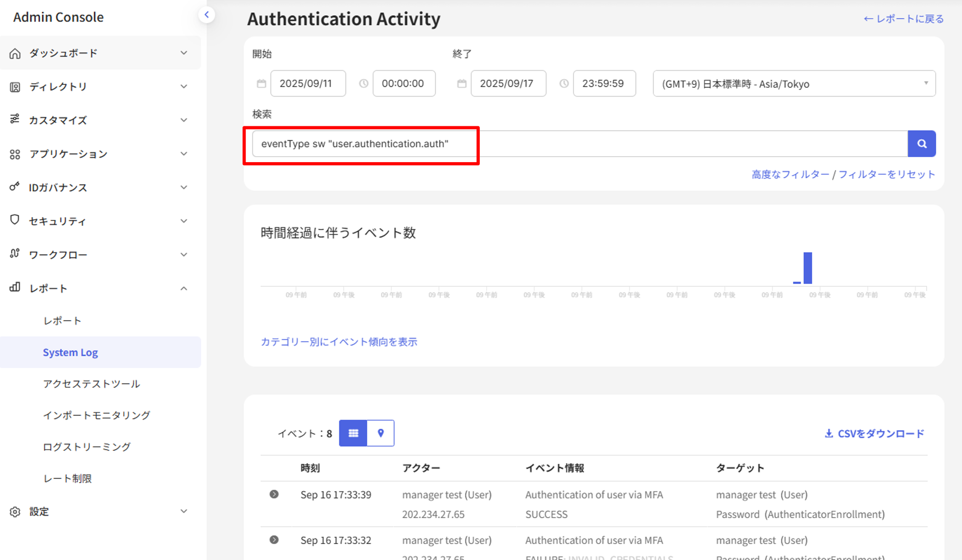962x560 pixels.
Task: Open the ログストリーミング menu item
Action: click(x=87, y=447)
